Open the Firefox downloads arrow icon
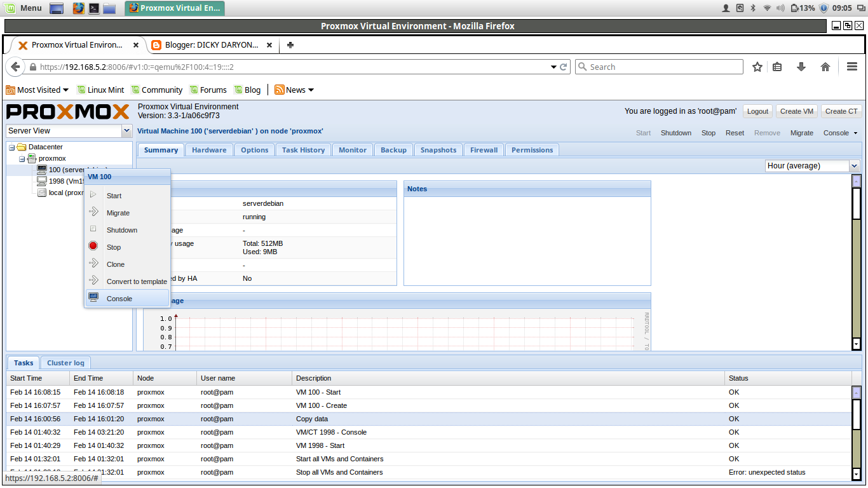The height and width of the screenshot is (488, 868). [x=801, y=67]
